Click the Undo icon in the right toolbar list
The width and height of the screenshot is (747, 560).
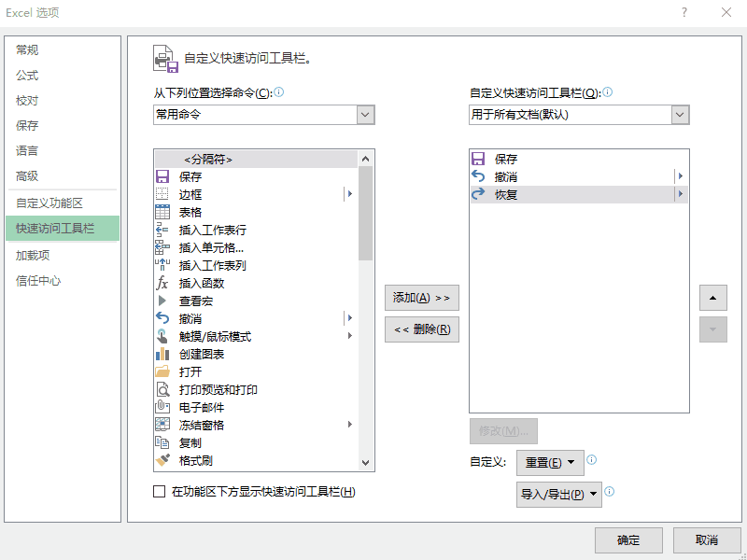[478, 176]
